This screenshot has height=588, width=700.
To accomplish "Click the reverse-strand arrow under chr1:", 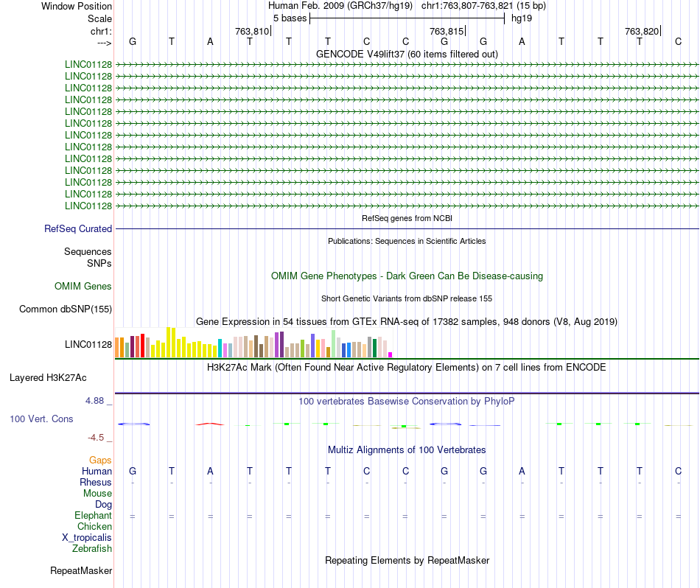I will coord(104,43).
